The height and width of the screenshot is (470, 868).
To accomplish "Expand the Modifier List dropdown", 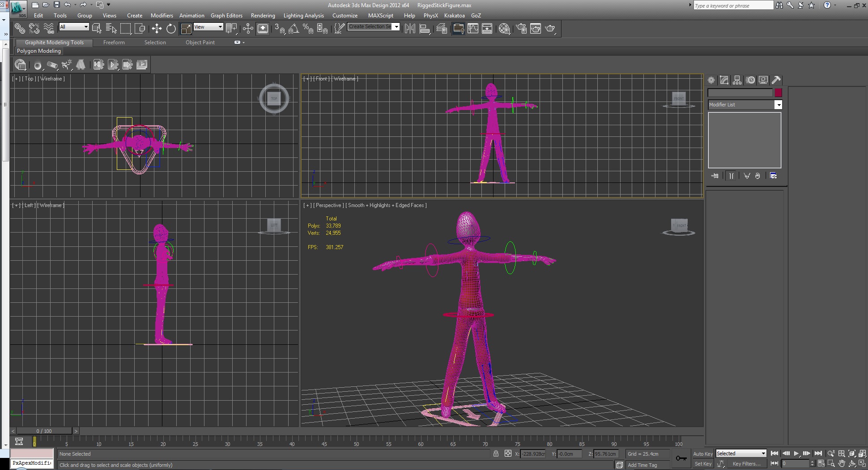I will [x=779, y=105].
